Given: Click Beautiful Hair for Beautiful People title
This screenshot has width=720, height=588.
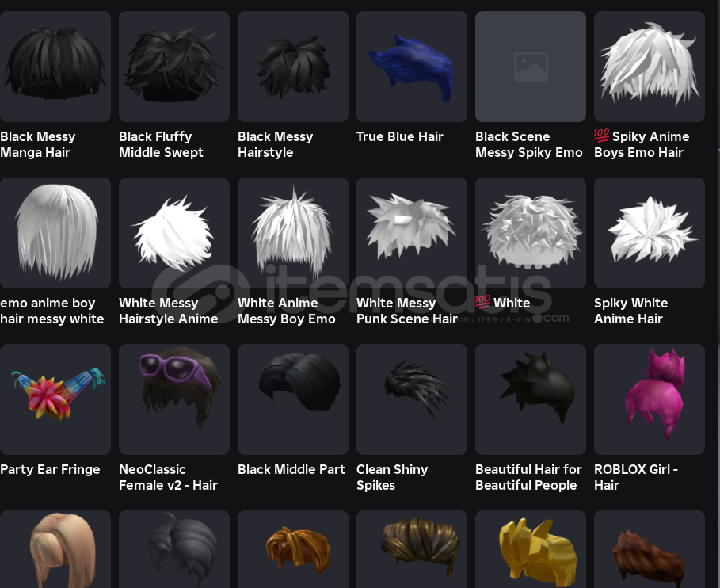Looking at the screenshot, I should [528, 477].
